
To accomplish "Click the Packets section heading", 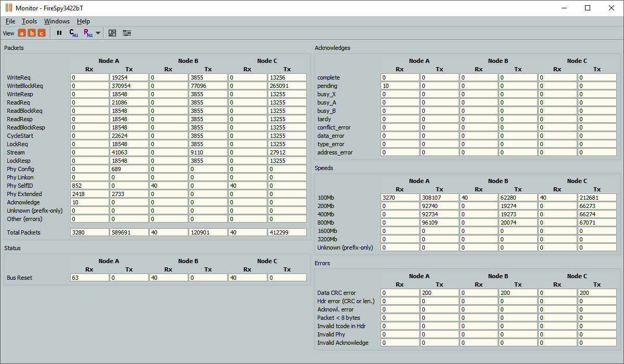I will 14,48.
